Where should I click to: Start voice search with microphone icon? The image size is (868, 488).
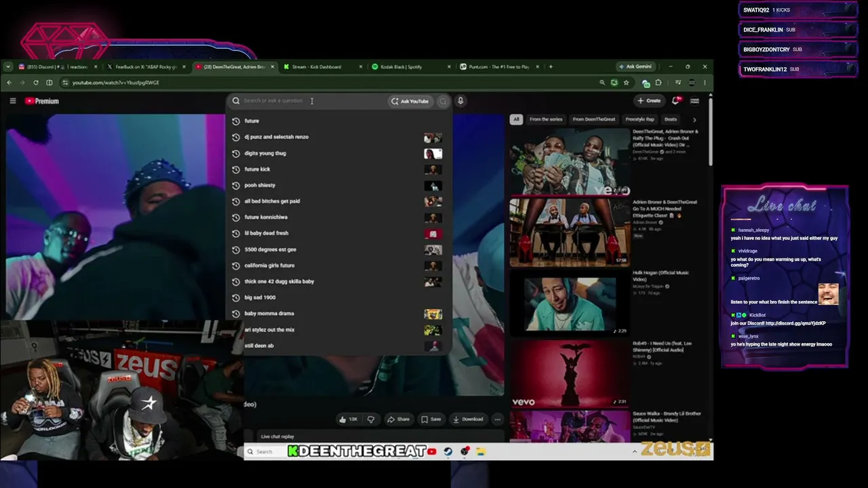click(460, 101)
